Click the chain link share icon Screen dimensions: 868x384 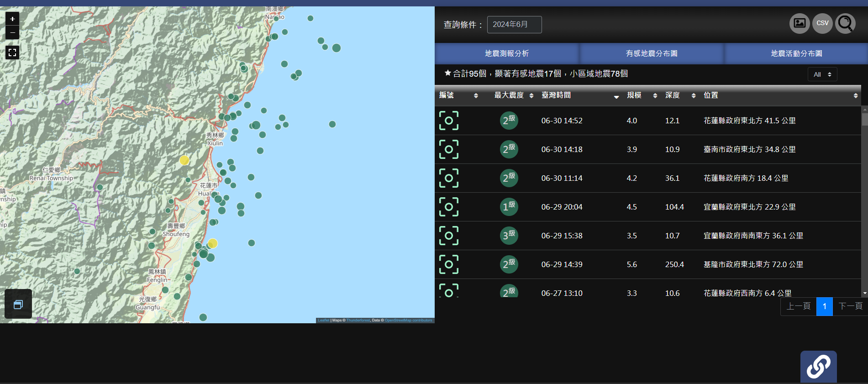coord(818,366)
